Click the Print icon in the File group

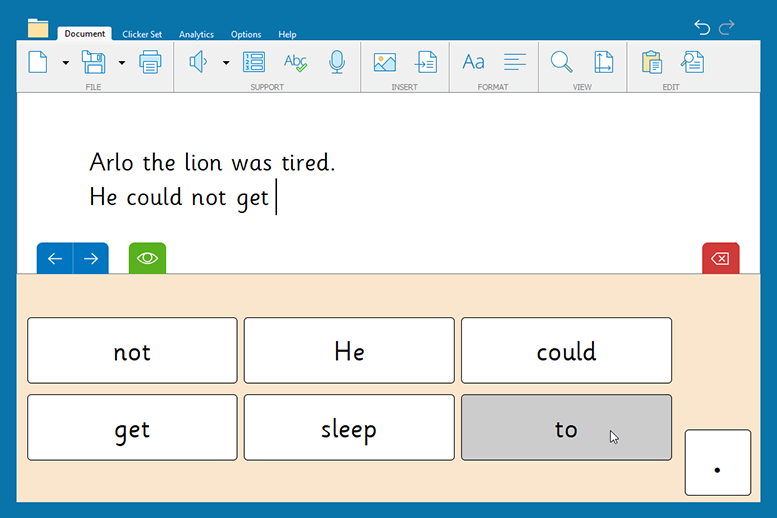click(150, 63)
